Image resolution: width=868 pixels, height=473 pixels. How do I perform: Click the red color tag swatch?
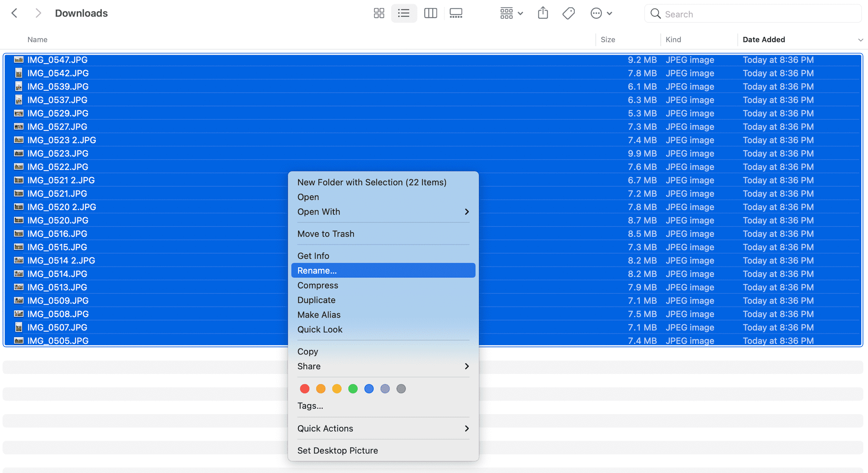[x=304, y=388]
